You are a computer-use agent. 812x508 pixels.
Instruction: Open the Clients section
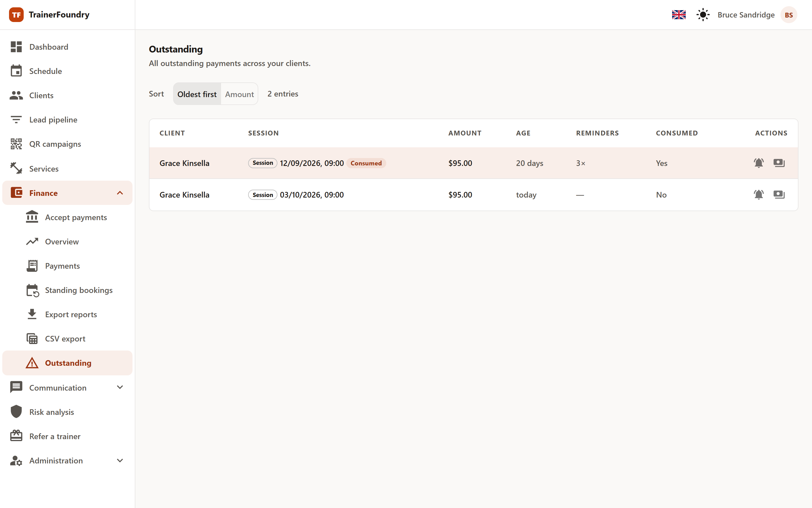(x=67, y=95)
